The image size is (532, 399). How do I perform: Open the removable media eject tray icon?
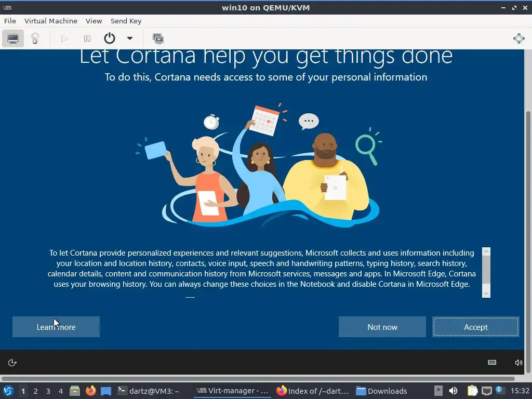[438, 391]
